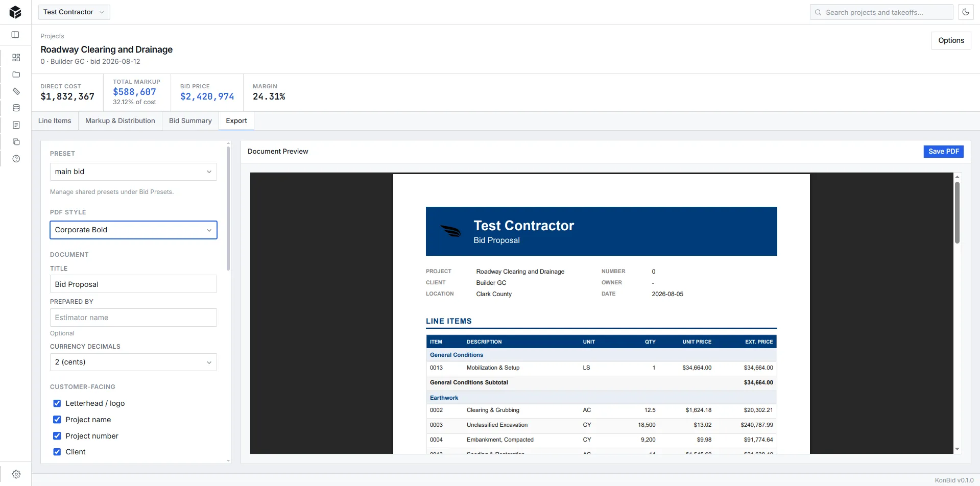
Task: Click the search magnifier icon
Action: point(818,12)
